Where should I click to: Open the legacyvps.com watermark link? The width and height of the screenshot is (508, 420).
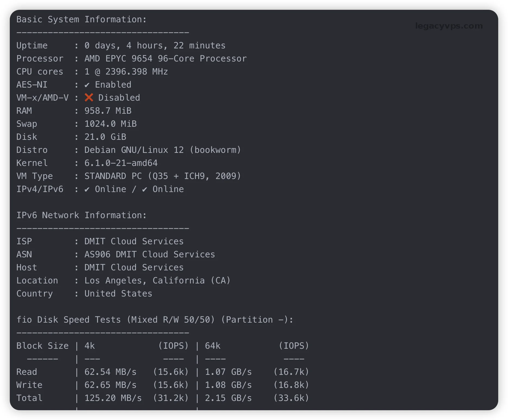[x=449, y=26]
